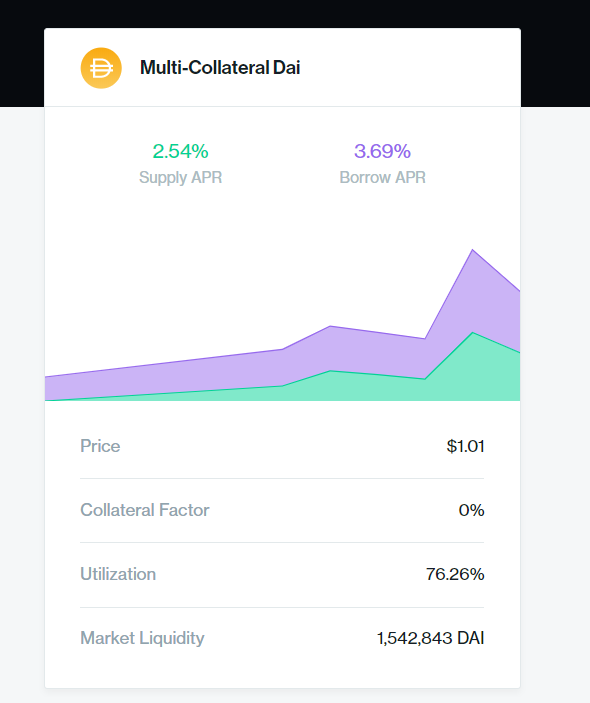Image resolution: width=590 pixels, height=703 pixels.
Task: Click the Supply APR label
Action: click(x=180, y=177)
